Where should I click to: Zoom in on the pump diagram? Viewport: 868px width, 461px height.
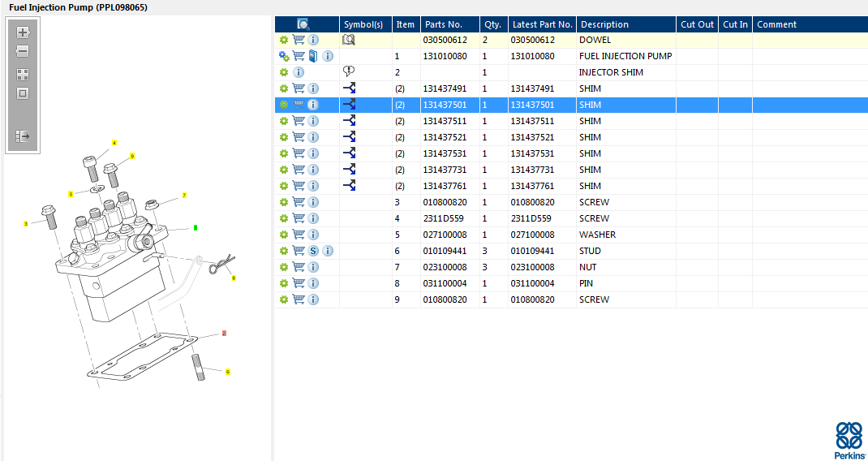[x=23, y=32]
